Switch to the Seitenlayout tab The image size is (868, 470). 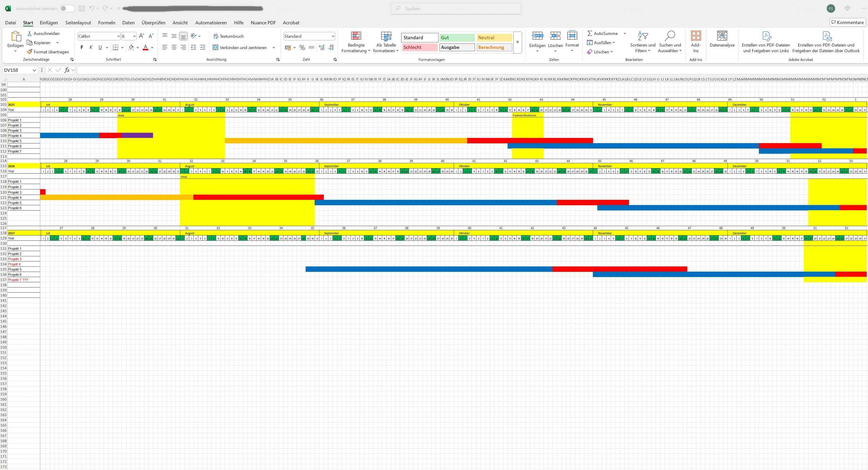coord(78,23)
